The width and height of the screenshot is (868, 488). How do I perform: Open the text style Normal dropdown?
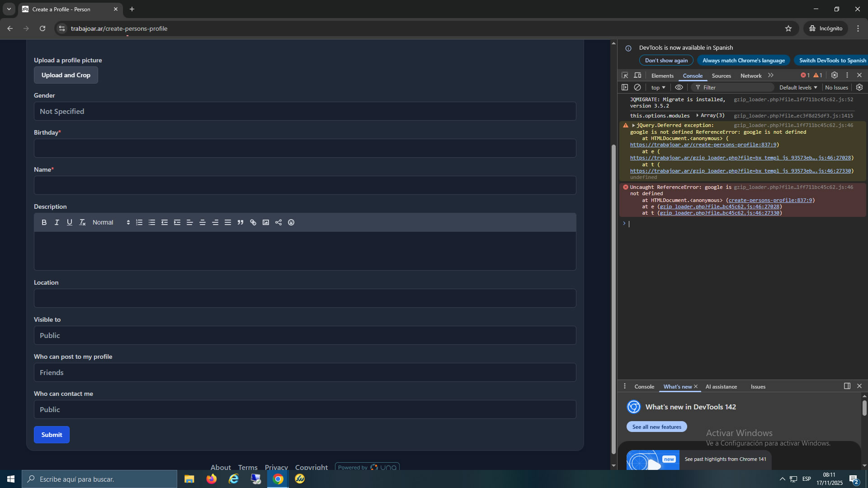(x=111, y=222)
